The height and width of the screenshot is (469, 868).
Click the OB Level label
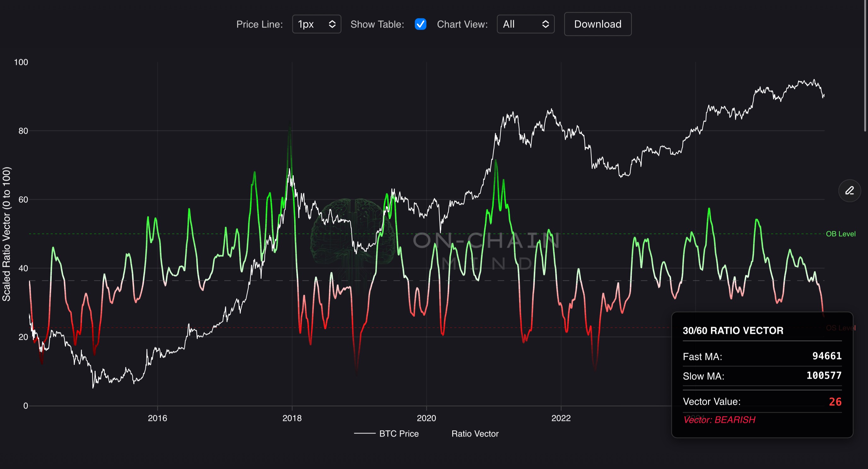840,234
